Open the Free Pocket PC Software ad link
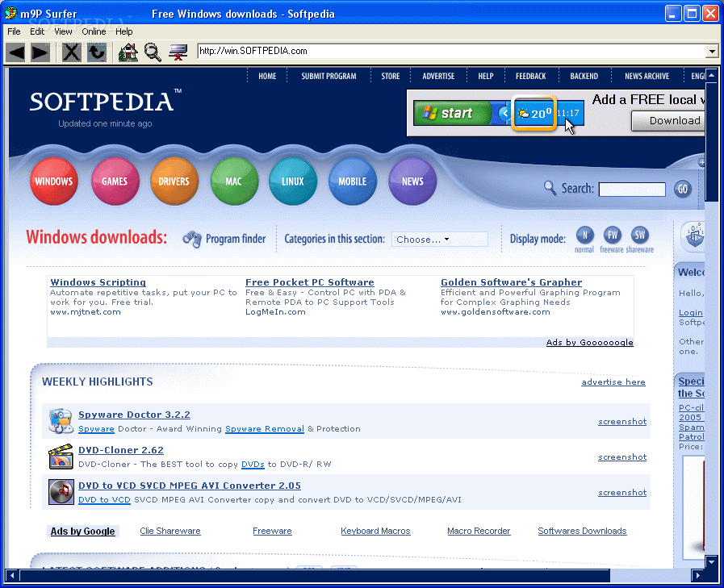Viewport: 724px width, 588px height. coord(309,282)
